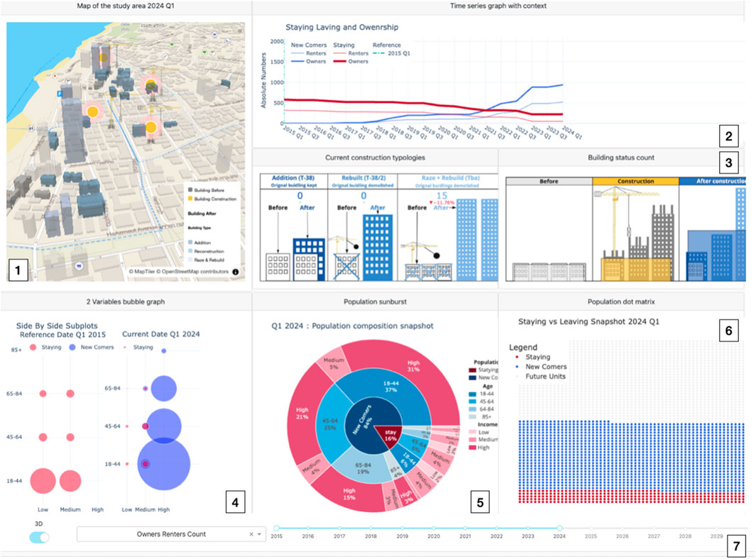
Task: Click the stay 16% sunburst segment
Action: [x=390, y=436]
